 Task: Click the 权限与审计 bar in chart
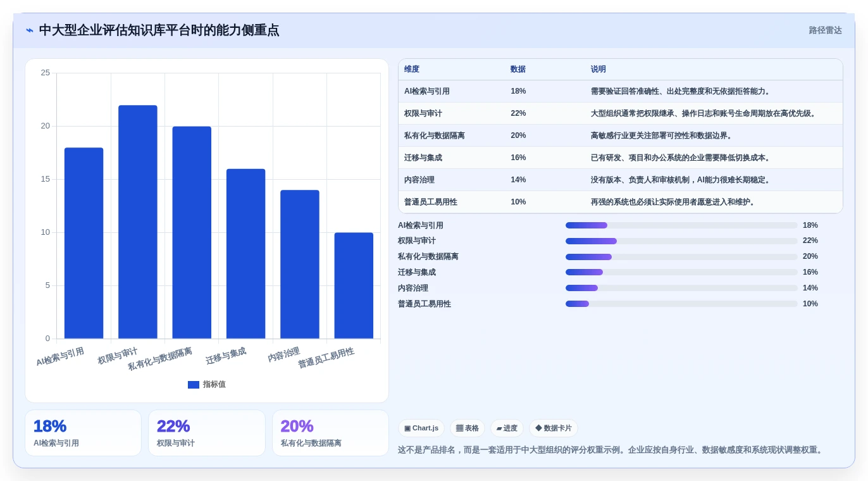click(138, 222)
